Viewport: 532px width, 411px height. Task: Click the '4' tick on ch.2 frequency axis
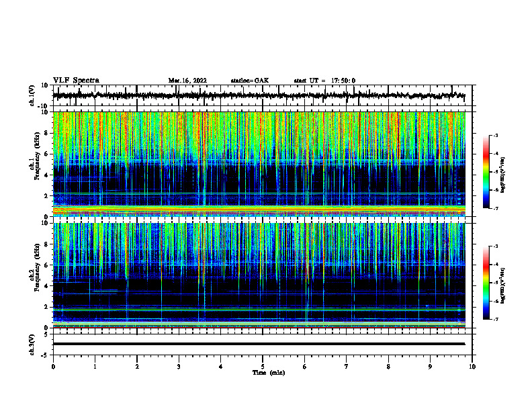point(47,286)
